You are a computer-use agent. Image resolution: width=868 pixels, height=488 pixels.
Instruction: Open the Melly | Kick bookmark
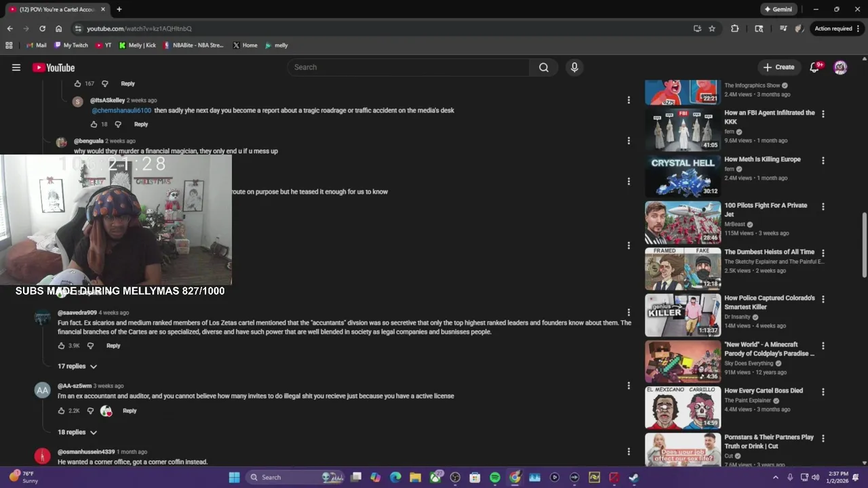[138, 45]
